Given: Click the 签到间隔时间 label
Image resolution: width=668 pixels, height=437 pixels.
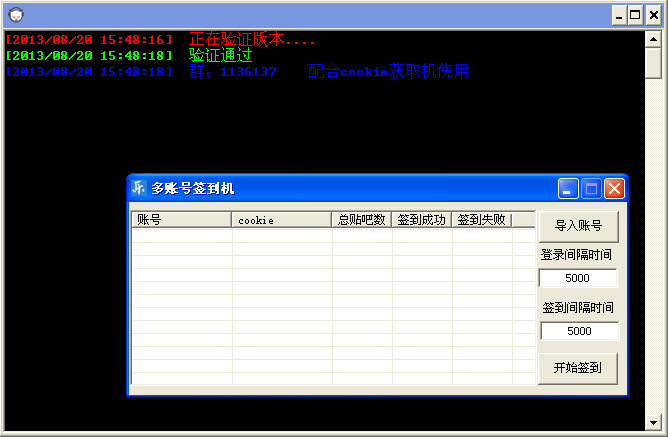Looking at the screenshot, I should click(578, 308).
